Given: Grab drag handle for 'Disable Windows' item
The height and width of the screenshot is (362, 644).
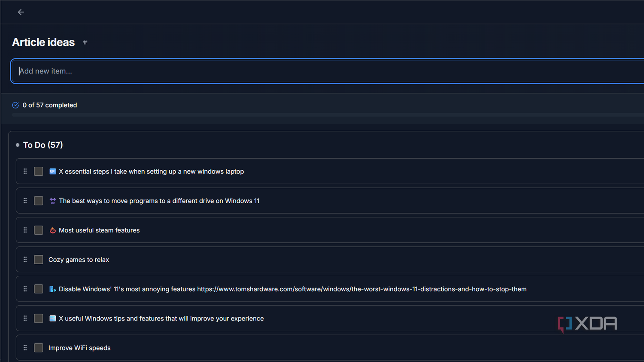Looking at the screenshot, I should click(x=25, y=289).
